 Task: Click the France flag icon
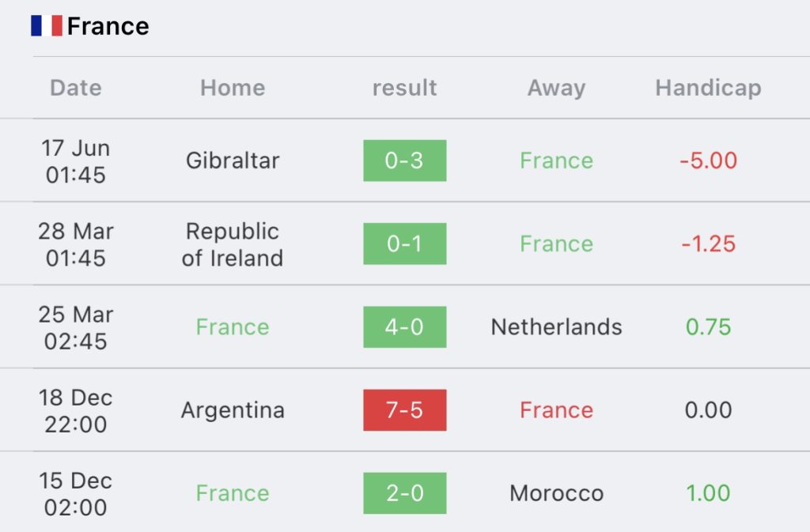point(47,26)
